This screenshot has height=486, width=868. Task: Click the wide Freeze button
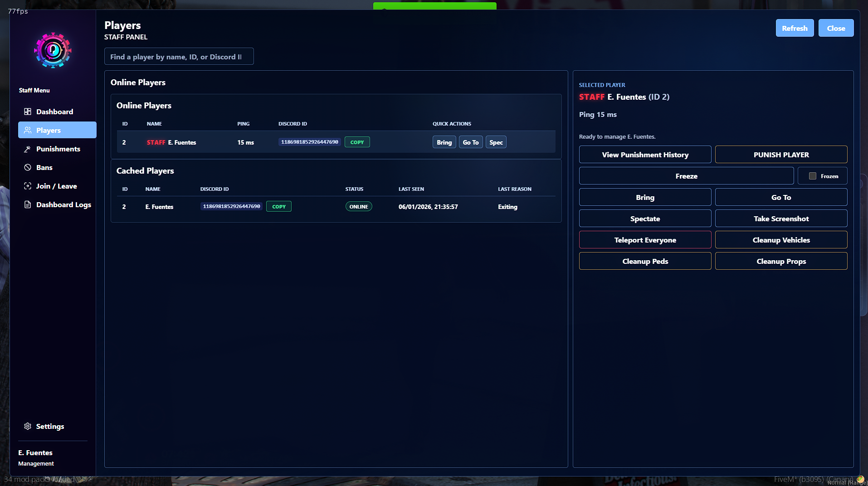[686, 176]
